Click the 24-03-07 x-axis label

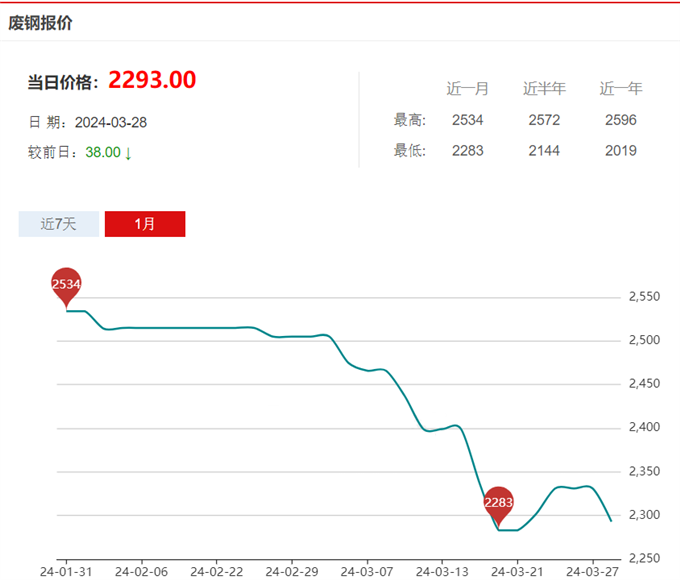point(367,572)
